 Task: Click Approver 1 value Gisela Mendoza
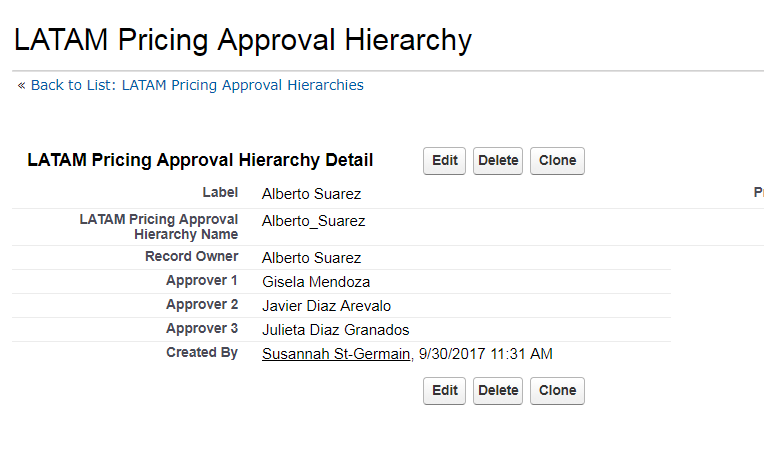(x=316, y=282)
